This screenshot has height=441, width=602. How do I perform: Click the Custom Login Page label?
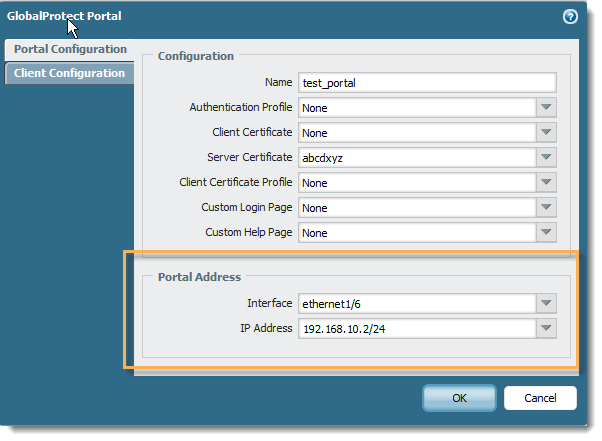point(246,207)
